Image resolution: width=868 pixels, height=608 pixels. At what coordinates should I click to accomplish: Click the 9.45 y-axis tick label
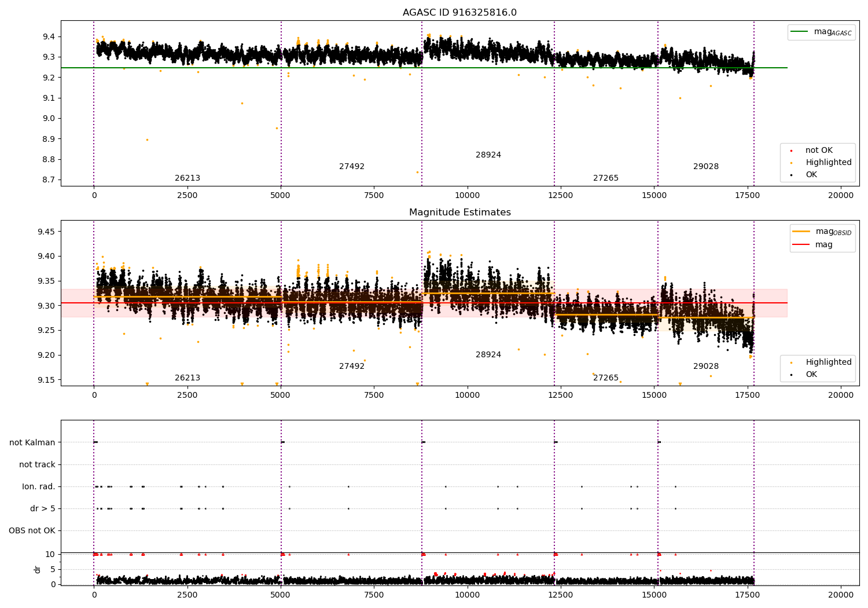pyautogui.click(x=46, y=232)
